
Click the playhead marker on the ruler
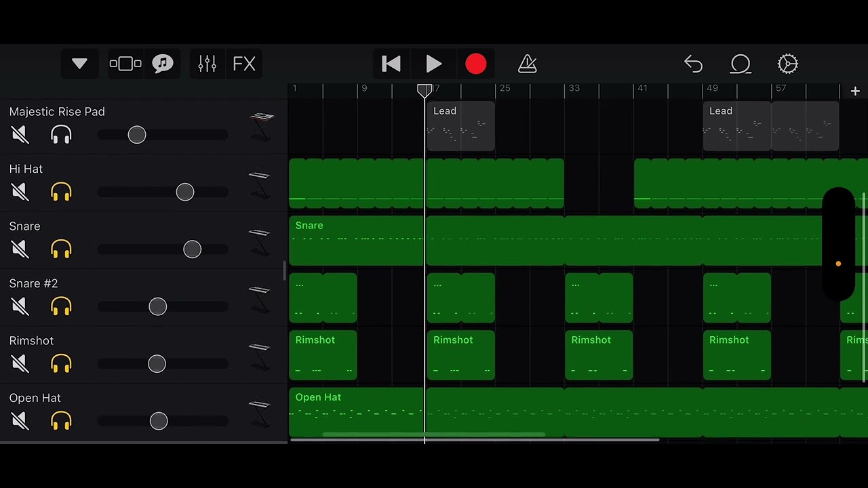point(425,90)
